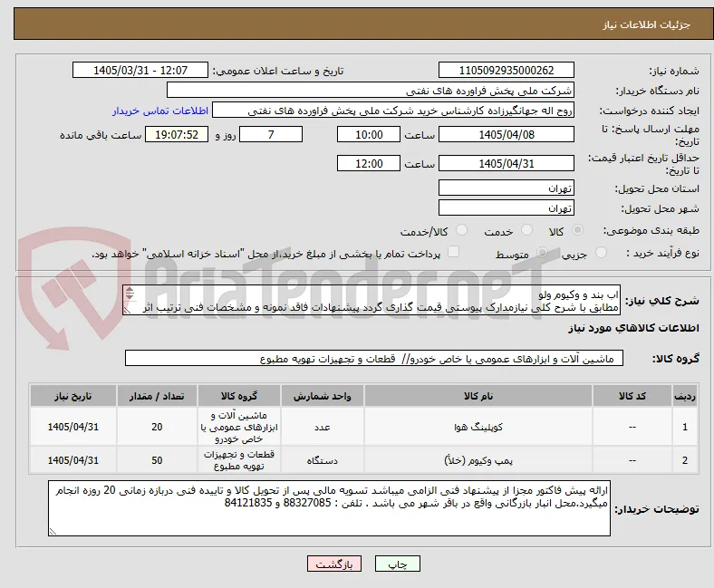Click the remaining time field 19:07:52
Screen dimensions: 714x588
(177, 134)
